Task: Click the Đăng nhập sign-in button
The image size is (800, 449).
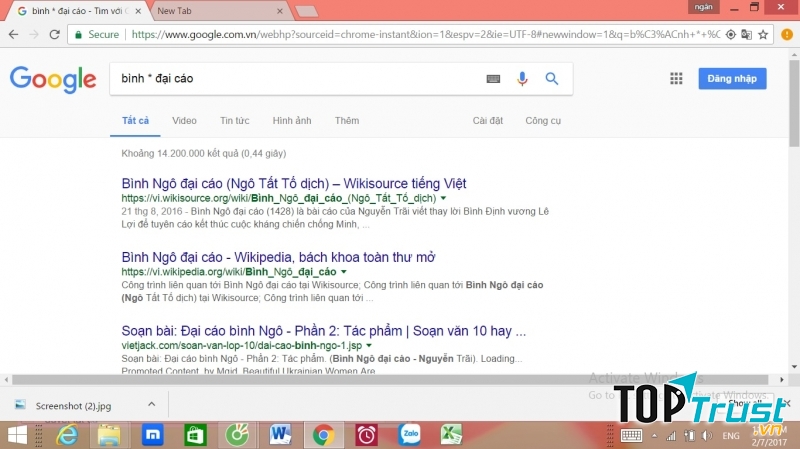Action: tap(733, 79)
